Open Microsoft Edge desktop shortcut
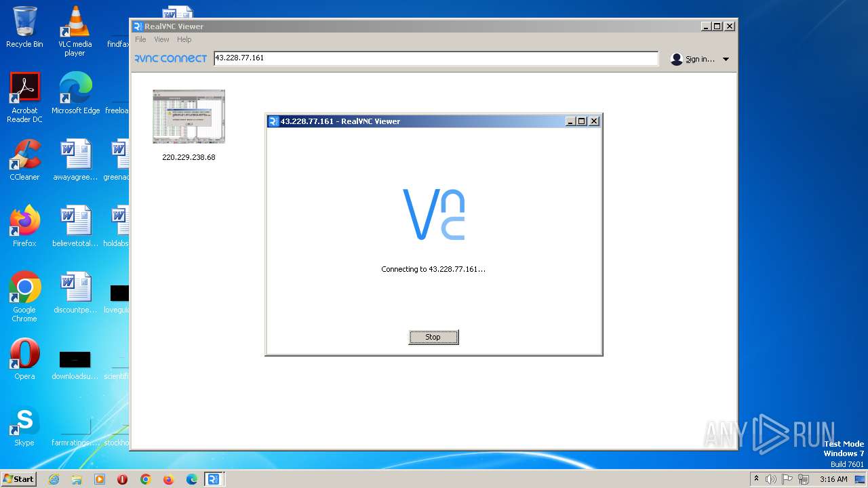Viewport: 868px width, 488px height. tap(75, 94)
